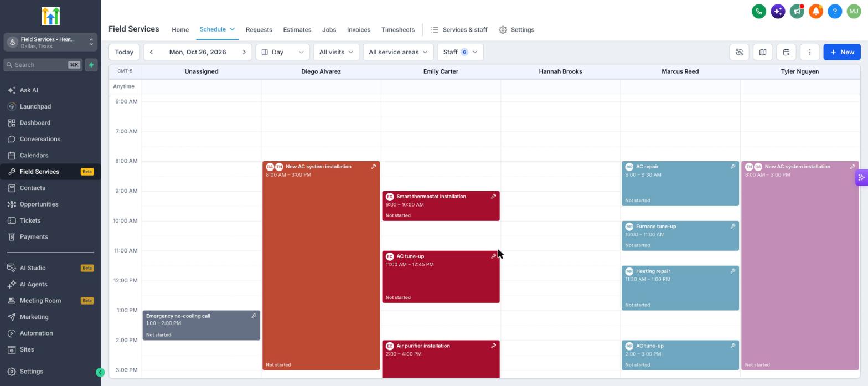Click the Today button
Image resolution: width=868 pixels, height=386 pixels.
124,52
